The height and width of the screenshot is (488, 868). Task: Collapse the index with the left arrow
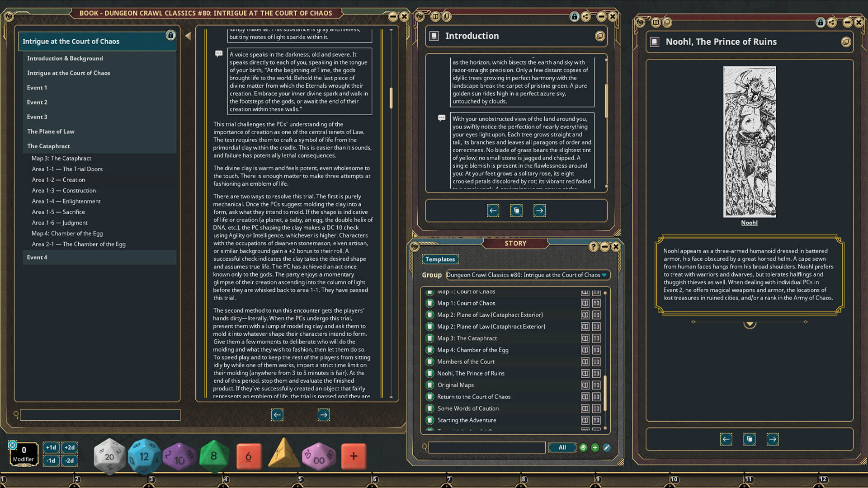click(188, 36)
